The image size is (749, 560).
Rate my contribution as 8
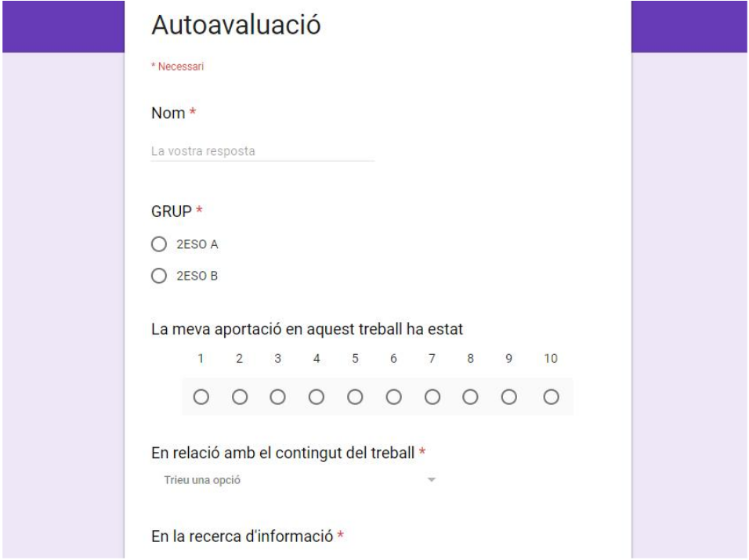471,397
